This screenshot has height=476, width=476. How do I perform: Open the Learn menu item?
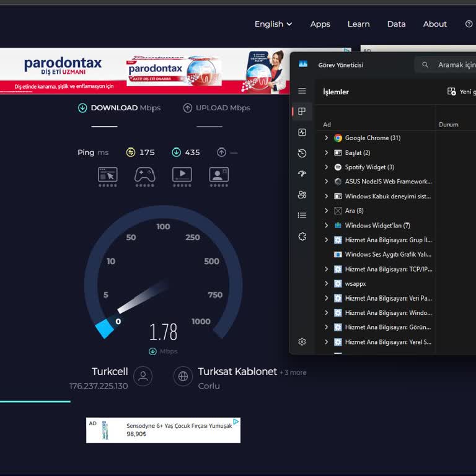358,24
